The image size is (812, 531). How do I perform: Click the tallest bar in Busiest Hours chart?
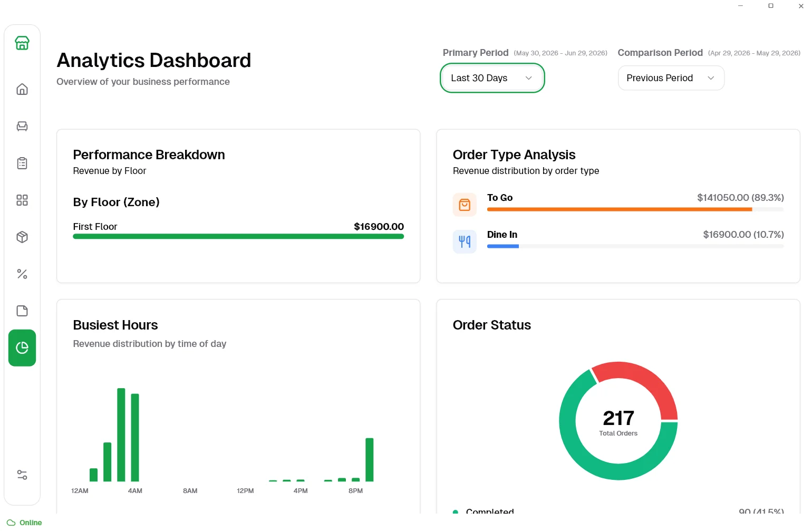click(121, 435)
